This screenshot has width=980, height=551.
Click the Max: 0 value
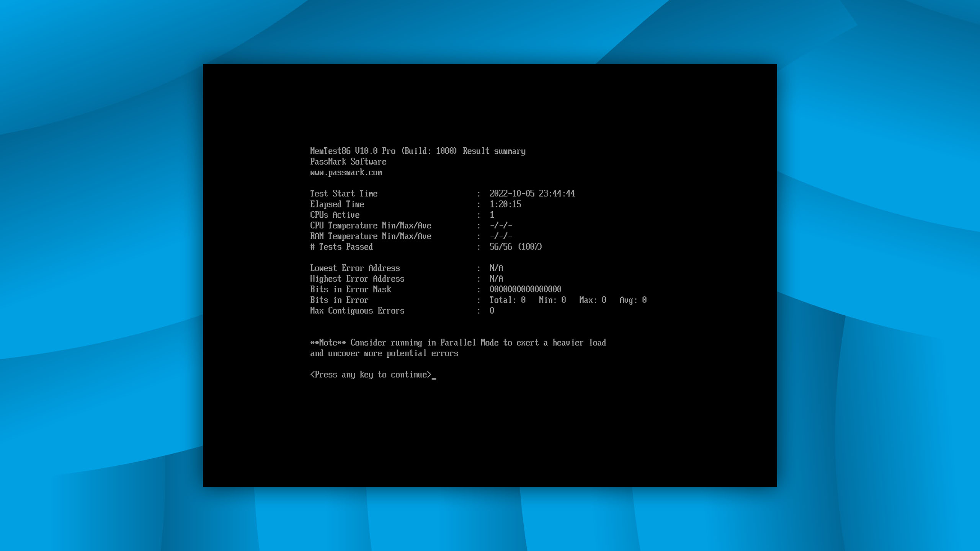tap(593, 300)
